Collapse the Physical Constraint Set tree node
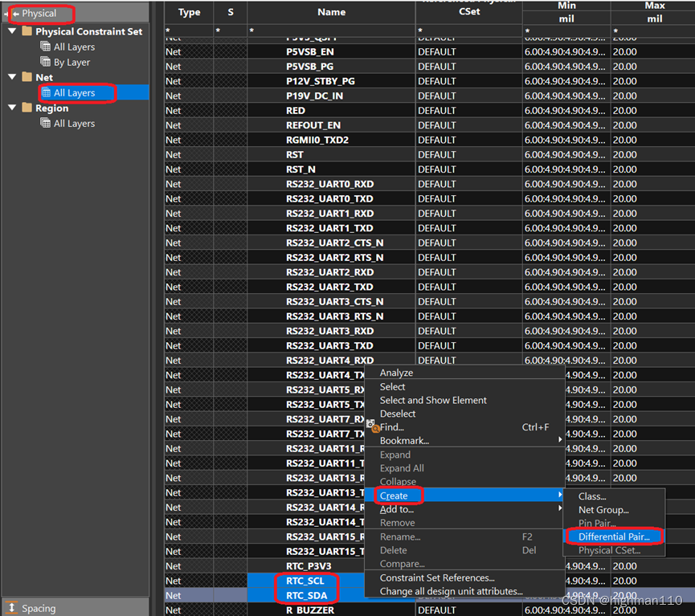This screenshot has width=695, height=616. 11,31
